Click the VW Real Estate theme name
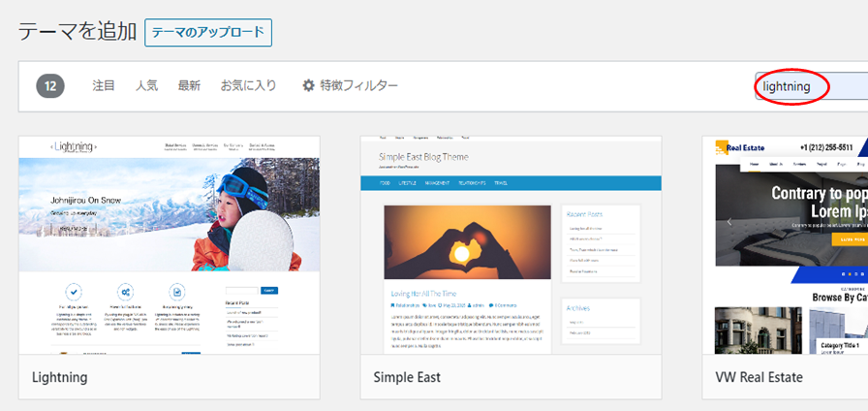Image resolution: width=868 pixels, height=411 pixels. [759, 378]
